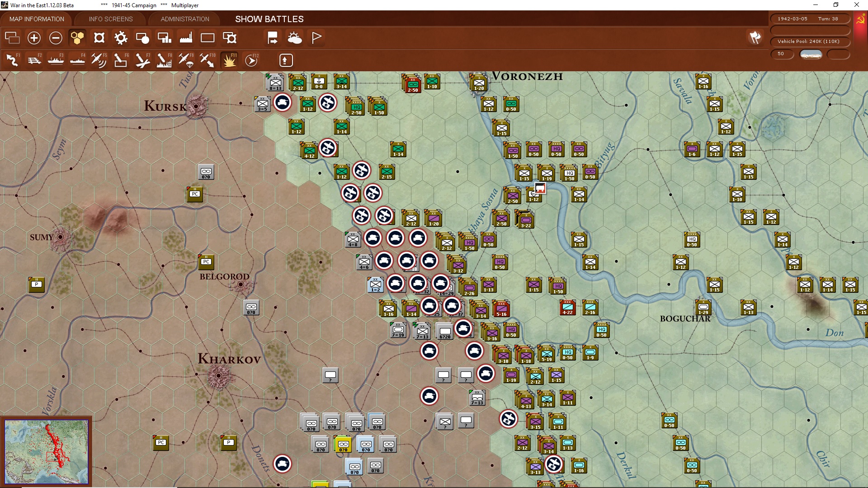Select F8 bomb city mode
The height and width of the screenshot is (488, 868).
tap(164, 60)
